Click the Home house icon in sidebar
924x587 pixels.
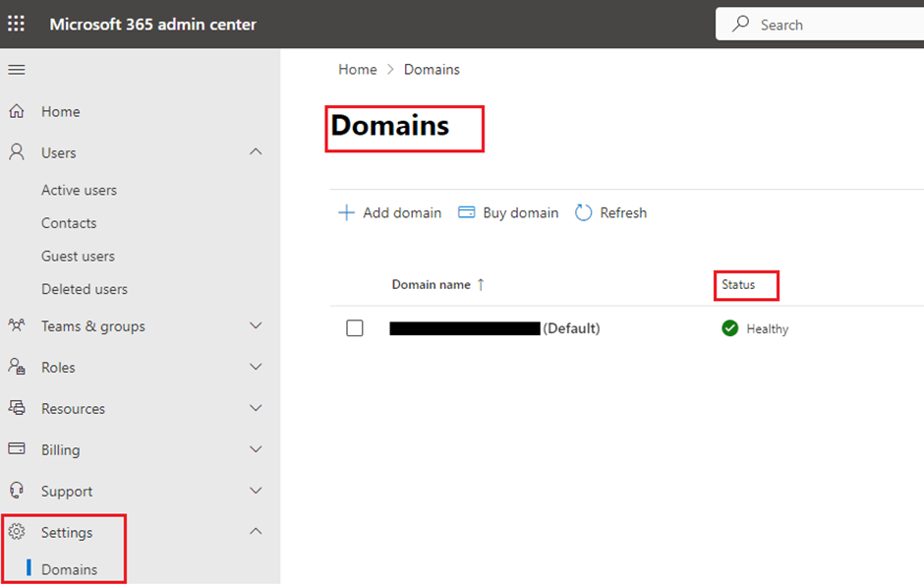(17, 111)
